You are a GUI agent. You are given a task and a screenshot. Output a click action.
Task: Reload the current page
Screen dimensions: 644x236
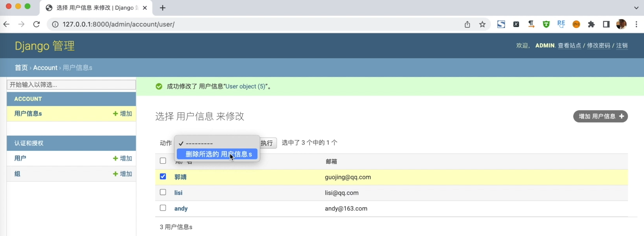pos(36,24)
